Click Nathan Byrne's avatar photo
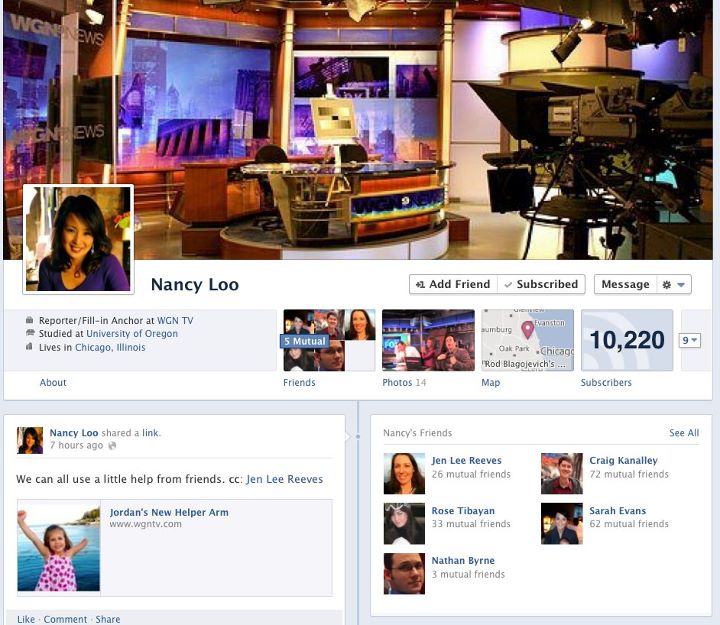The width and height of the screenshot is (720, 625). (x=404, y=573)
